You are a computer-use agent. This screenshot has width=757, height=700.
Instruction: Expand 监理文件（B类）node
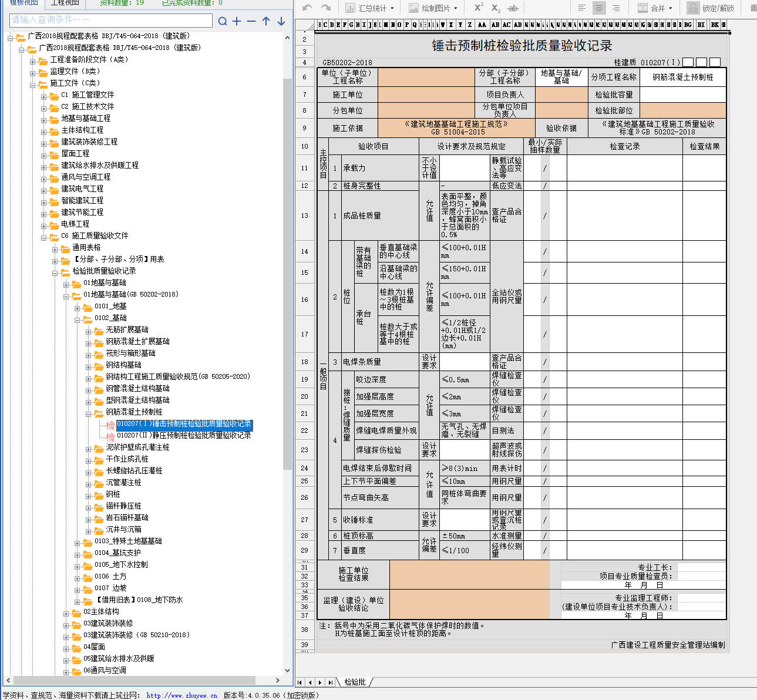(33, 72)
